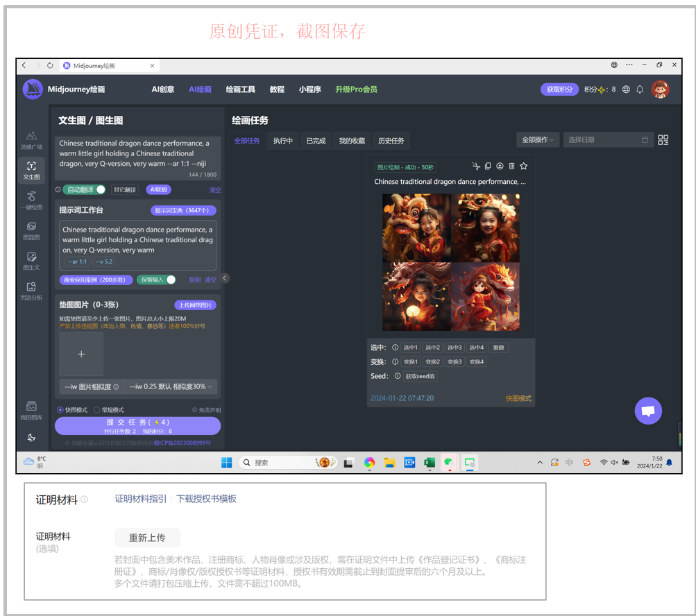The height and width of the screenshot is (616, 696).
Task: Click the info icon next to Seed
Action: (398, 376)
